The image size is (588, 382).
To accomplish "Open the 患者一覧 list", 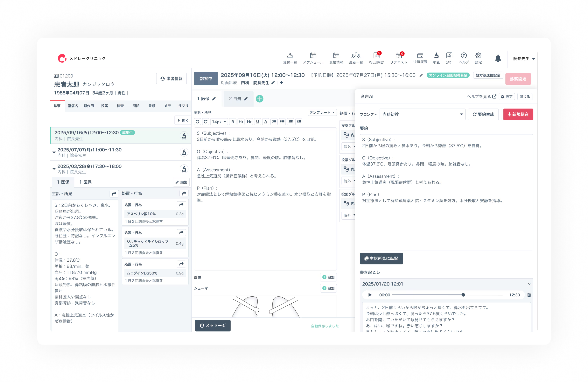I will pyautogui.click(x=356, y=59).
